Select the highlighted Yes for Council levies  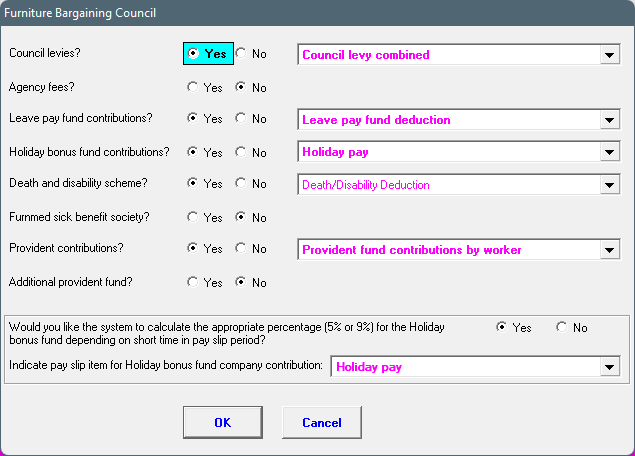208,53
